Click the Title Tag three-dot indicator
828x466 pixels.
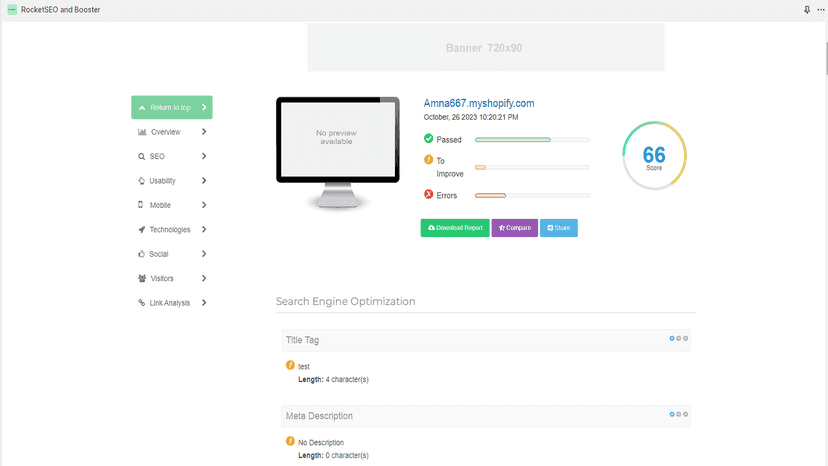679,338
